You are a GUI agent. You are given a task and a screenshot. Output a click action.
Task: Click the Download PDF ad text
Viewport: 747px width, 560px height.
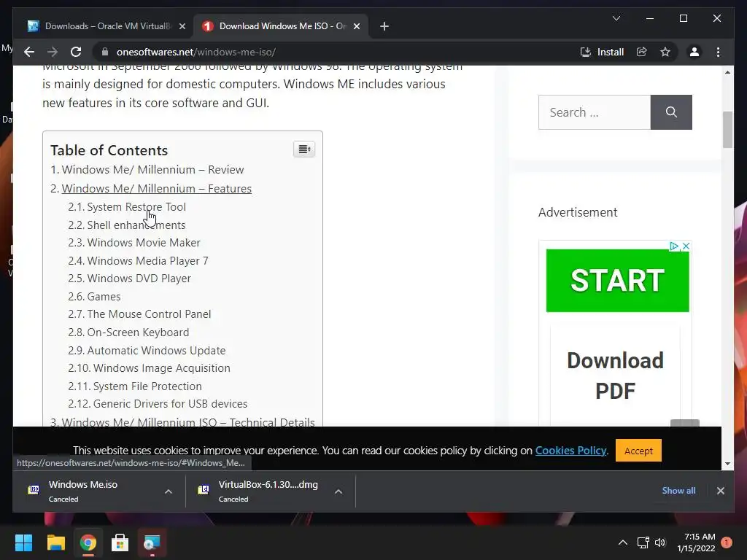pyautogui.click(x=615, y=376)
